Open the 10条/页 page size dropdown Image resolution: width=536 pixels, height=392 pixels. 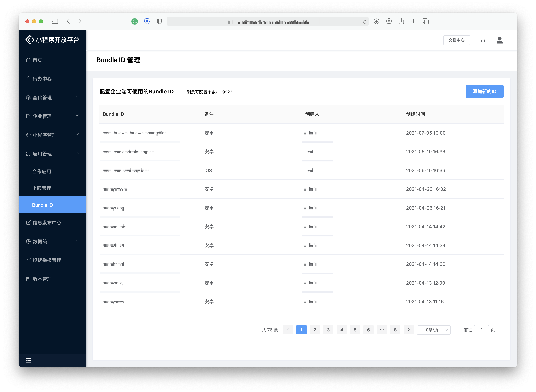coord(434,330)
